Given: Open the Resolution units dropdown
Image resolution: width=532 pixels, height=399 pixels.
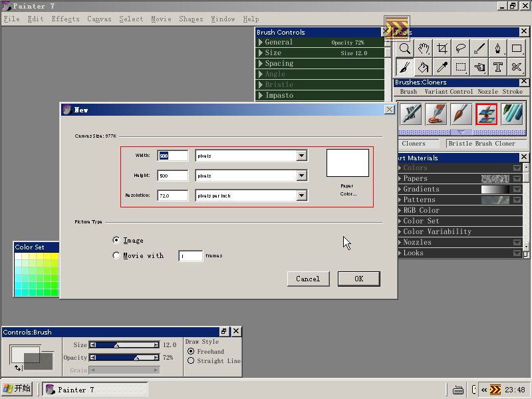Looking at the screenshot, I should point(301,196).
